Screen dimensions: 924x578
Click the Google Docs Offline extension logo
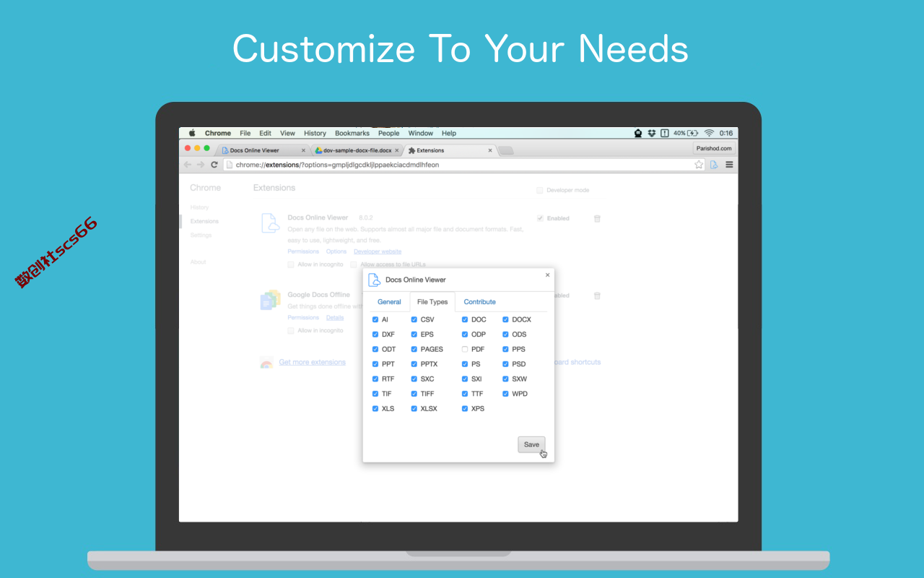point(270,301)
